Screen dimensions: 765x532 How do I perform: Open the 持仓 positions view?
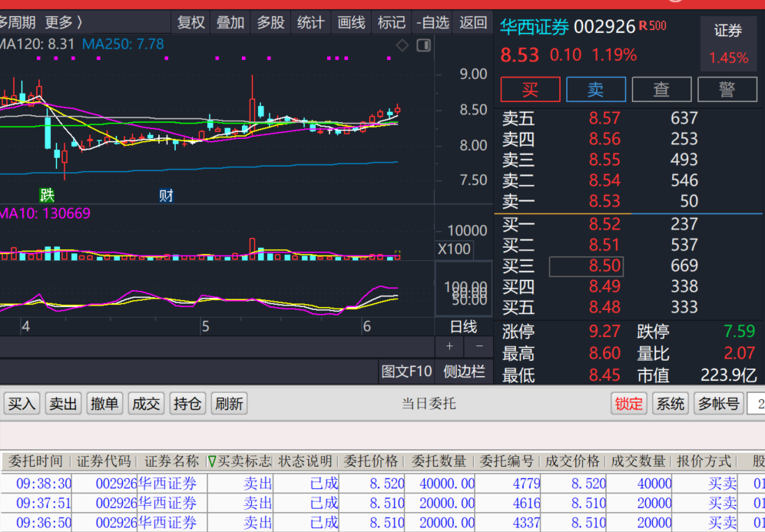coord(187,404)
